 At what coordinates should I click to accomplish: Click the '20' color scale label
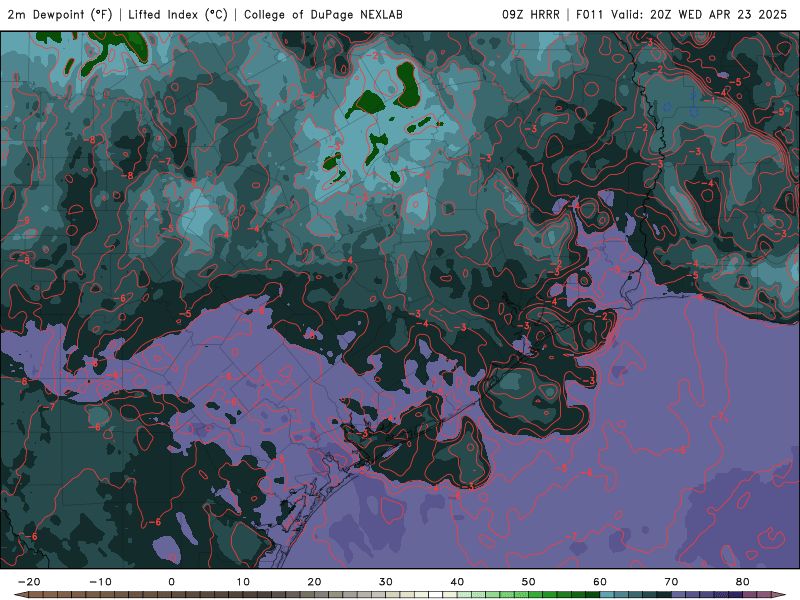[314, 582]
